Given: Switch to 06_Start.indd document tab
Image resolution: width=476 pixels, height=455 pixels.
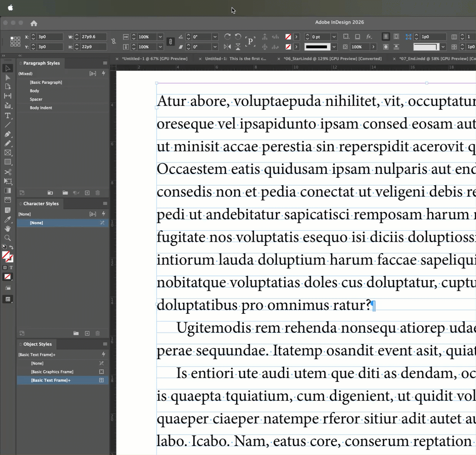Looking at the screenshot, I should pyautogui.click(x=332, y=59).
